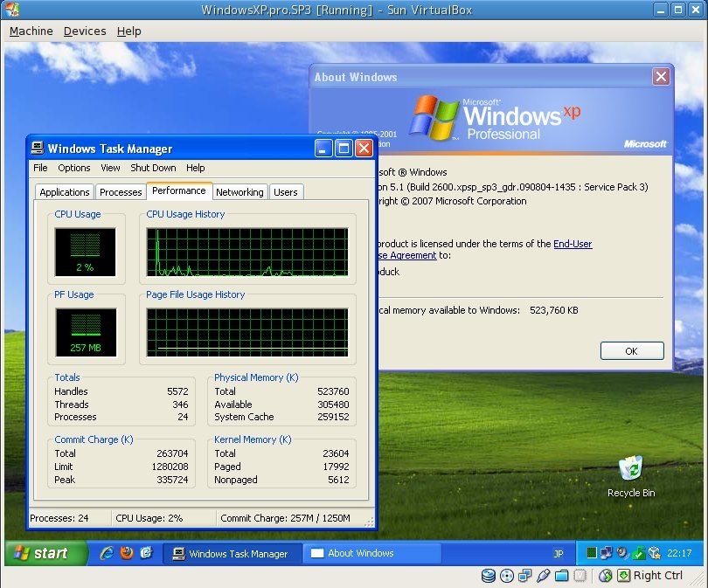Click the CD/DVD disc icon in VirtualBox status bar
The width and height of the screenshot is (708, 588).
coord(507,576)
